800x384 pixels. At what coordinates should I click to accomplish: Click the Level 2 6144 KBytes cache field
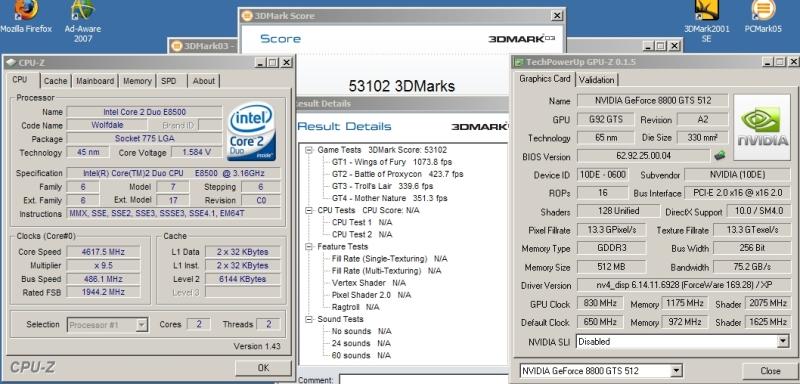242,279
